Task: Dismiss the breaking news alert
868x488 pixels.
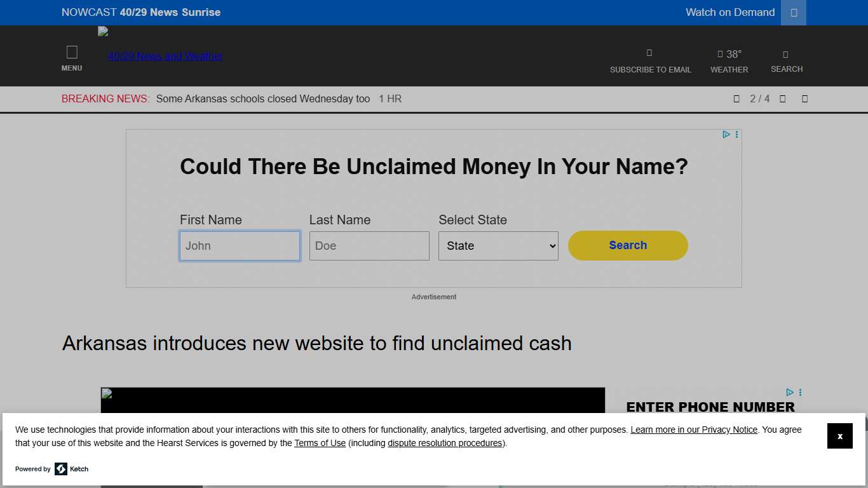Action: click(804, 98)
